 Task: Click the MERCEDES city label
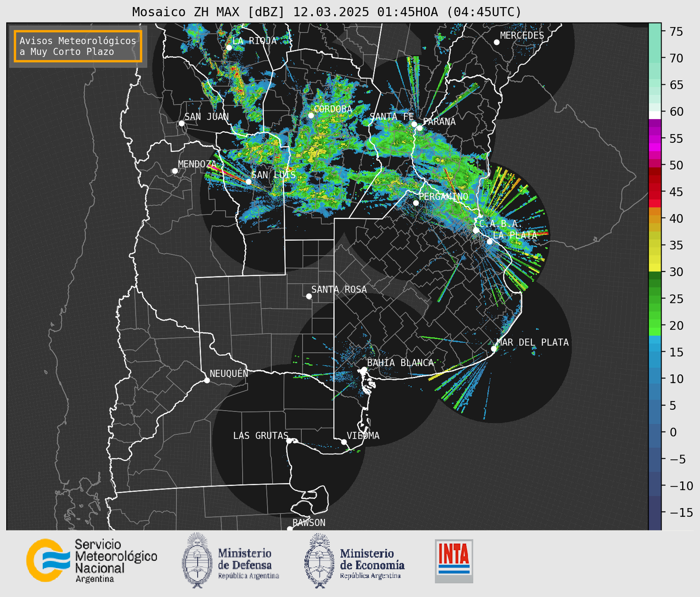pyautogui.click(x=522, y=36)
